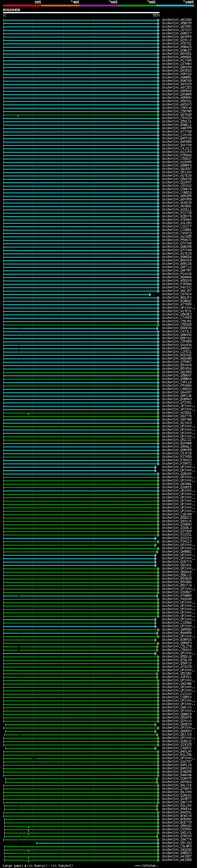Click the query end position label 515

pos(155,15)
